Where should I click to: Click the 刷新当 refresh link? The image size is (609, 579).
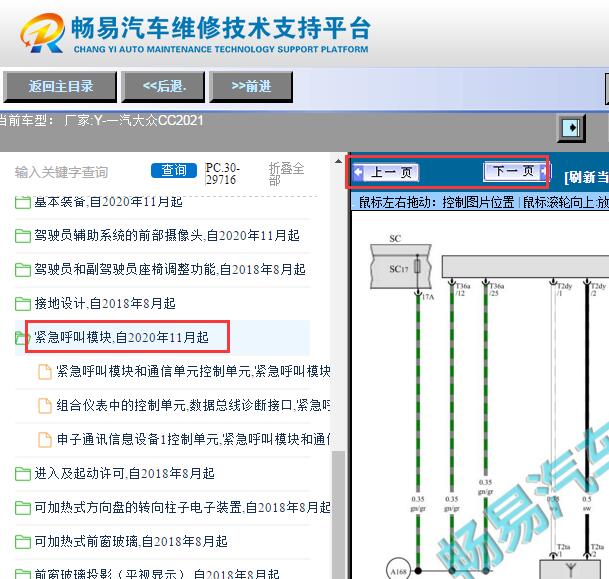(x=586, y=177)
